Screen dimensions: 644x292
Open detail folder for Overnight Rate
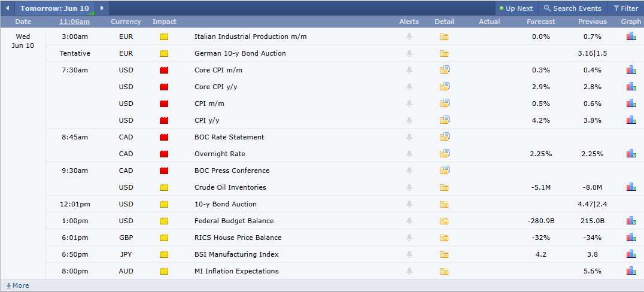pyautogui.click(x=444, y=154)
